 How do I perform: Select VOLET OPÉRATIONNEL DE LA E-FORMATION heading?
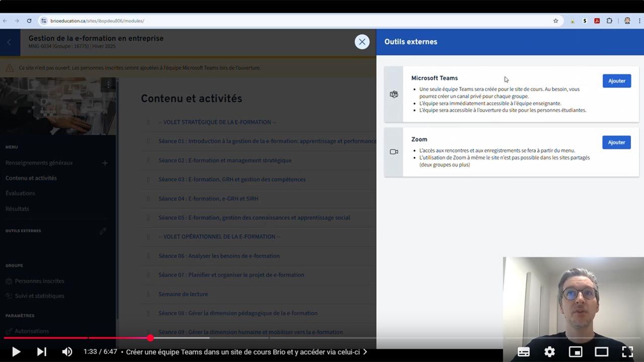[219, 237]
